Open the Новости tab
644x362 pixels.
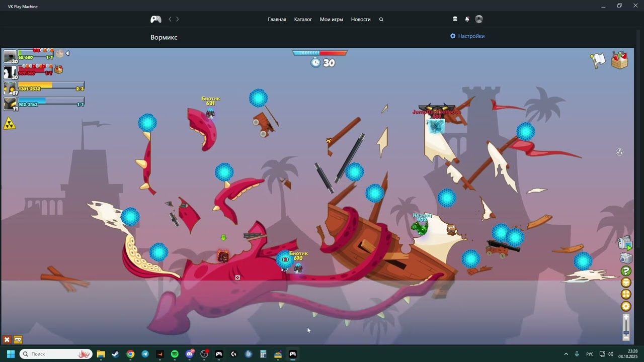click(x=361, y=20)
